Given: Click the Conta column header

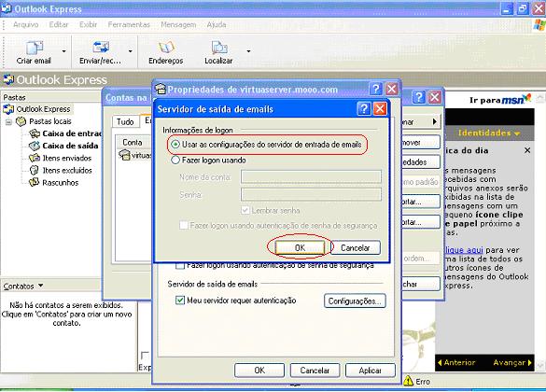Looking at the screenshot, I should [133, 142].
